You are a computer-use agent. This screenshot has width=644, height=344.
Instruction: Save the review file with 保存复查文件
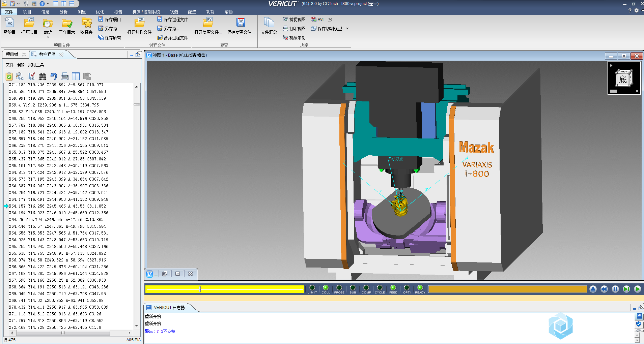pos(241,26)
